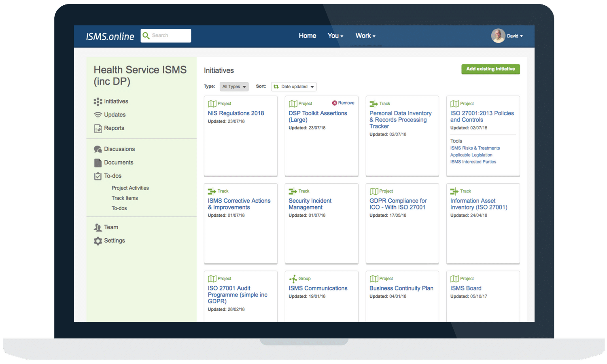Open the All Types filter dropdown

click(234, 87)
